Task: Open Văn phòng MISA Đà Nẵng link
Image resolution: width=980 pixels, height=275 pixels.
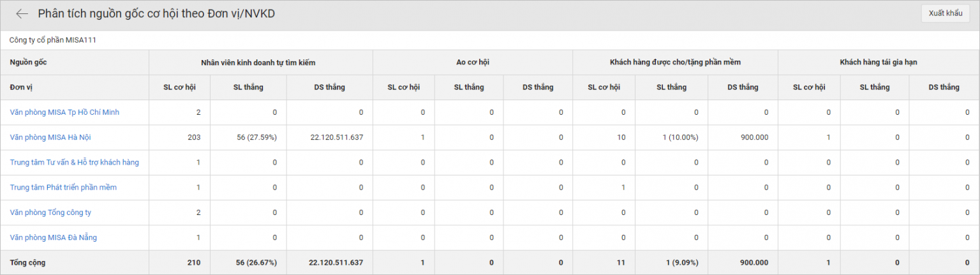Action: click(x=54, y=237)
